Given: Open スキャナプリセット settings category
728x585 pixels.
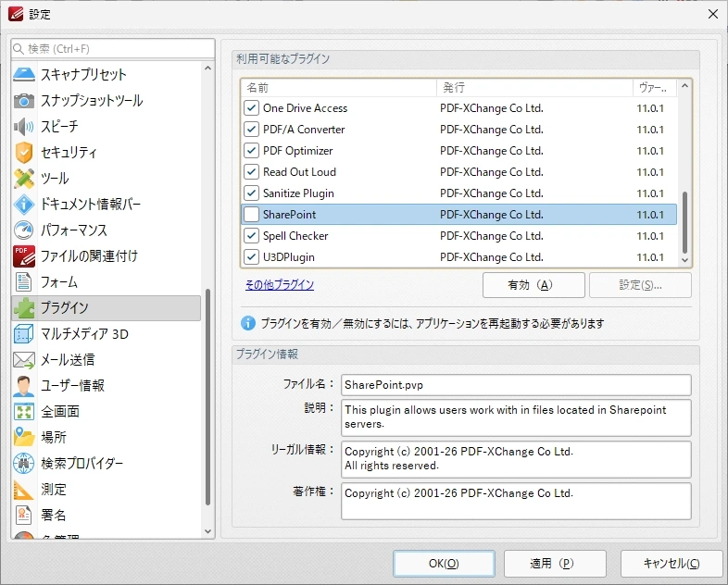Looking at the screenshot, I should click(107, 74).
